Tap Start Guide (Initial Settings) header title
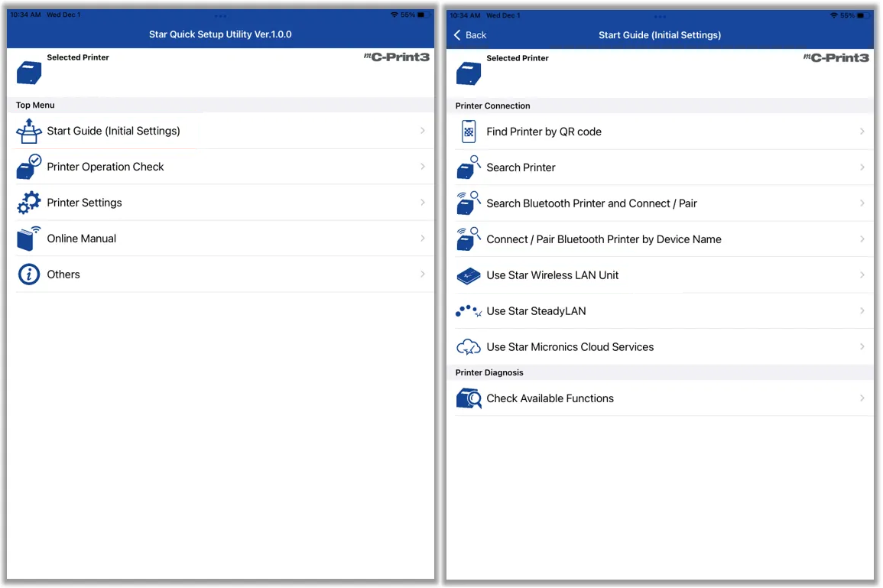883x588 pixels. pos(660,35)
